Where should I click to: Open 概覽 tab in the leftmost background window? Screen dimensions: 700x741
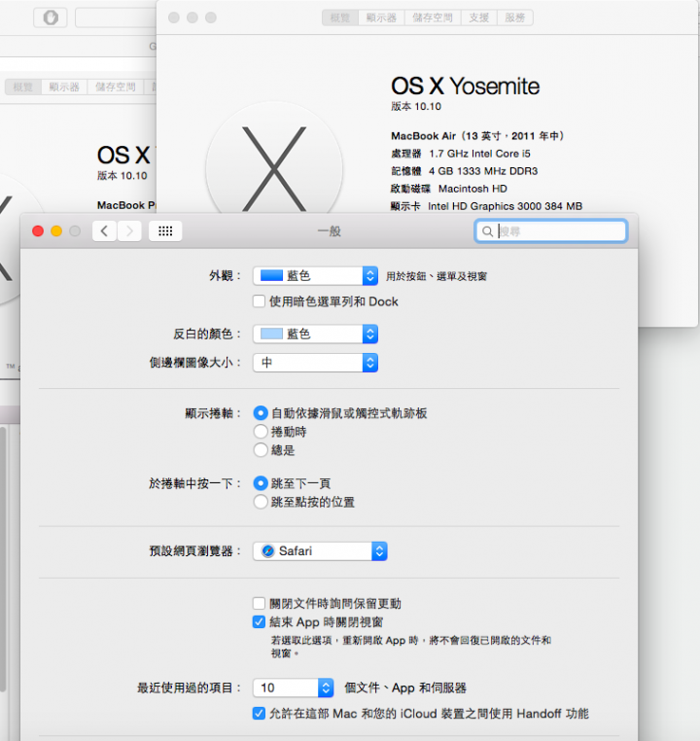coord(23,87)
